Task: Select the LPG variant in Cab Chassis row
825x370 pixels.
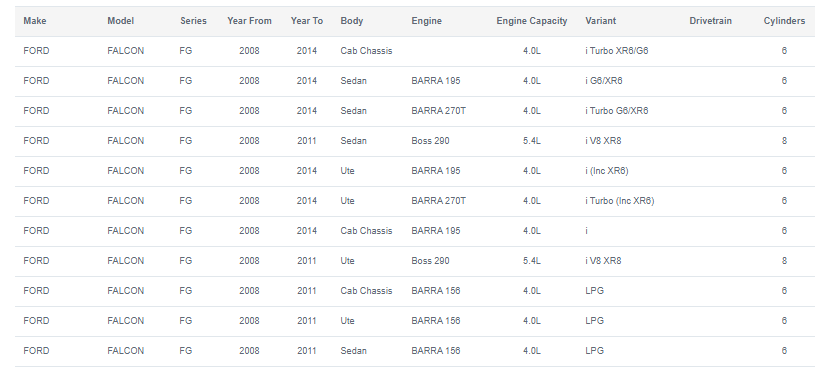Action: (594, 291)
